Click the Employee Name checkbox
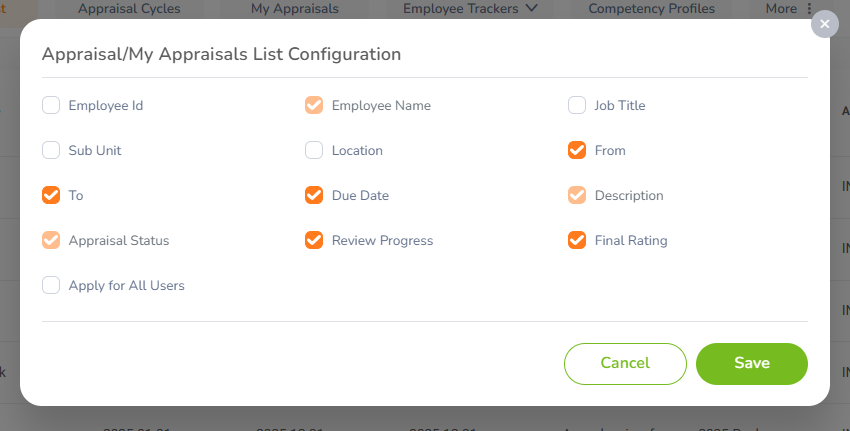This screenshot has height=431, width=850. tap(314, 105)
